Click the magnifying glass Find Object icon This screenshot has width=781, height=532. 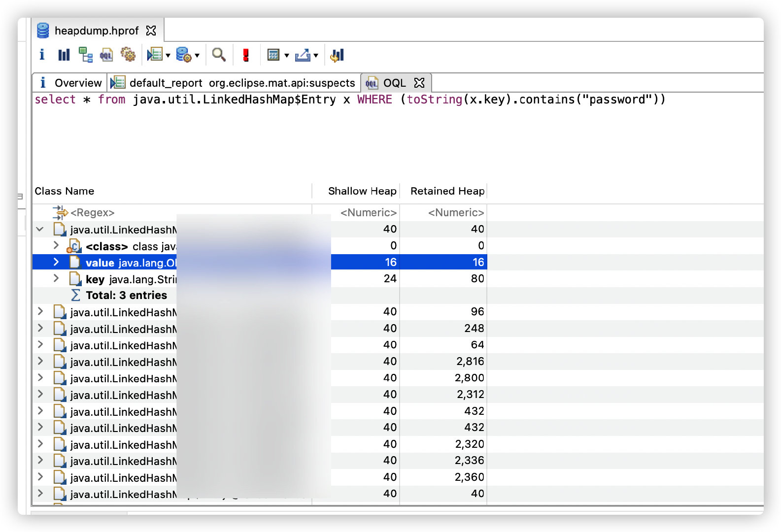tap(219, 55)
